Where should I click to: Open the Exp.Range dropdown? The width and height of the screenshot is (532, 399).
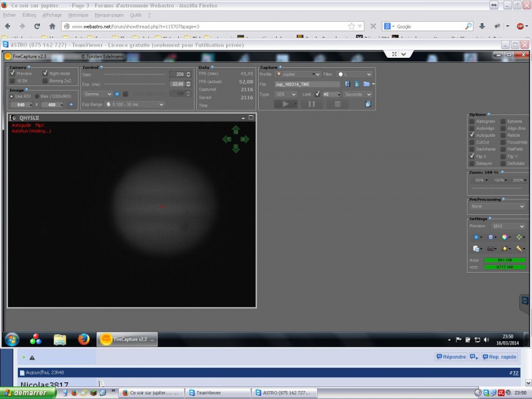point(134,104)
